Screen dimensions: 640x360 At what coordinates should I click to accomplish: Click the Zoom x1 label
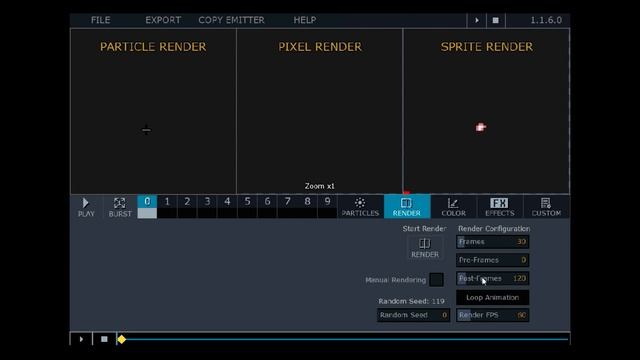[320, 186]
